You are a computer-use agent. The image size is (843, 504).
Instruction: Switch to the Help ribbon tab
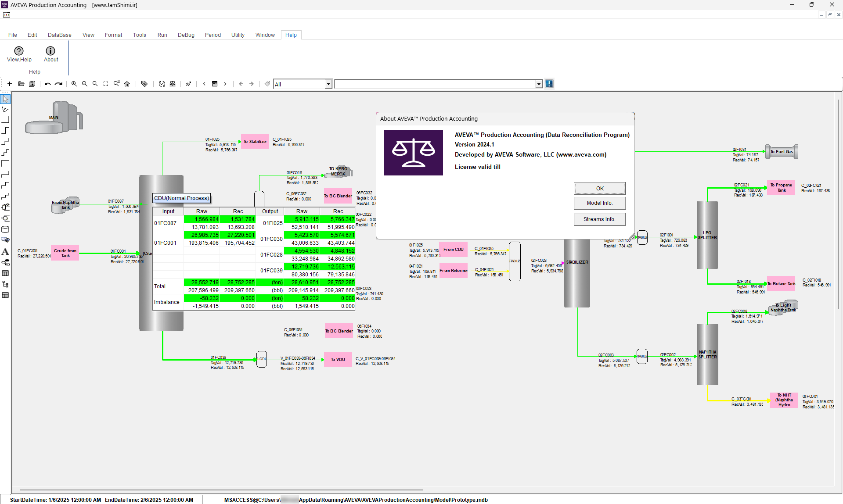coord(291,35)
